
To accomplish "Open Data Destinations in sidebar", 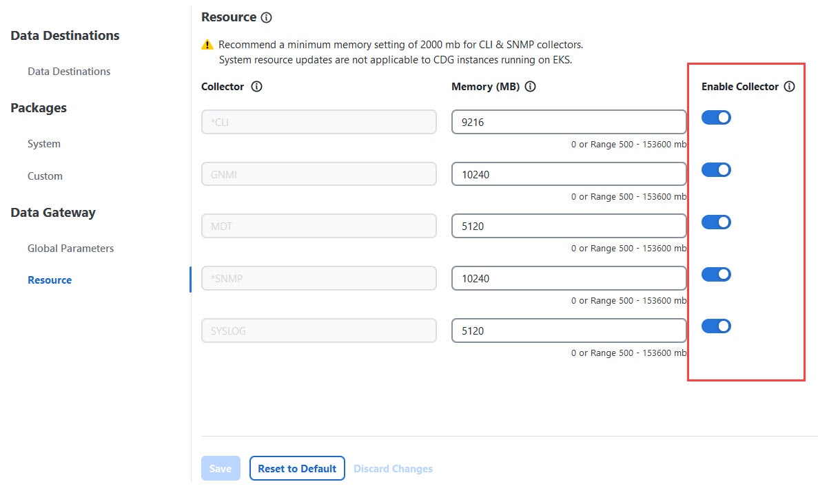I will pyautogui.click(x=69, y=72).
